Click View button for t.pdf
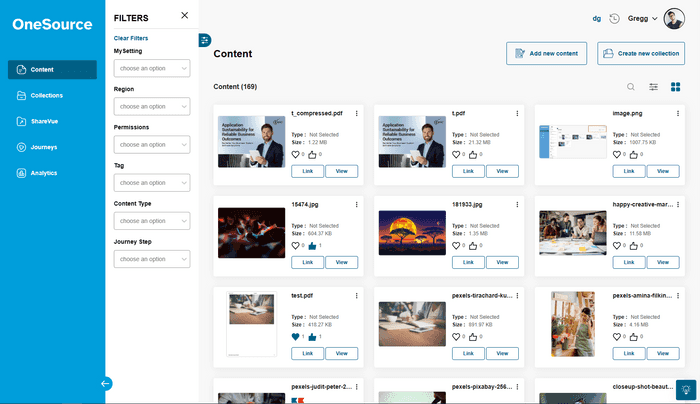 click(x=502, y=171)
